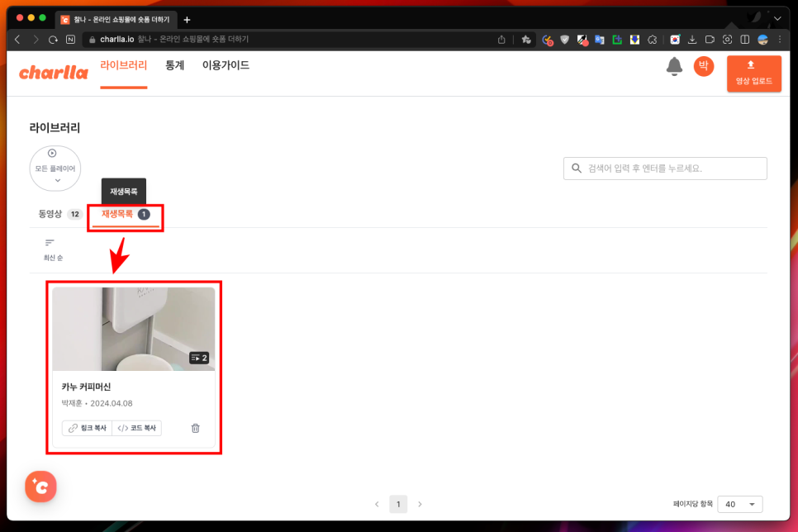Open the 페이지당 항목 40 dropdown
Screen dimensions: 798x532
pos(739,504)
